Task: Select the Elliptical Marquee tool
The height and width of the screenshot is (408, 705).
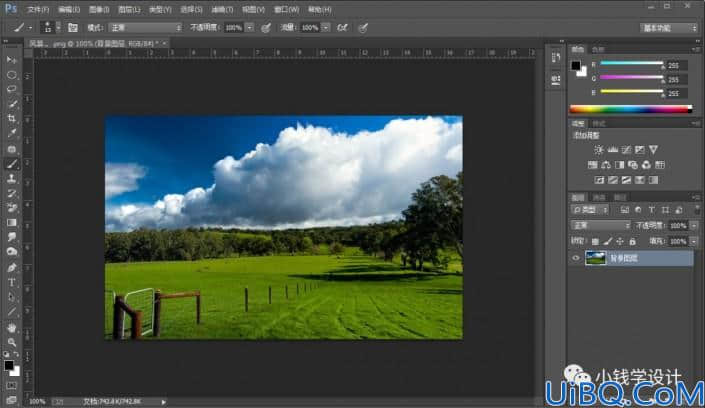Action: [12, 75]
